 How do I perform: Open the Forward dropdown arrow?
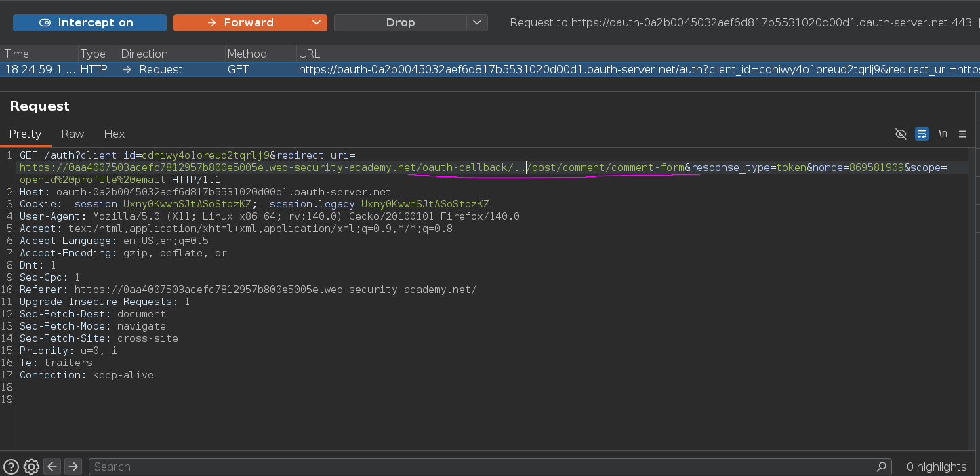coord(317,22)
